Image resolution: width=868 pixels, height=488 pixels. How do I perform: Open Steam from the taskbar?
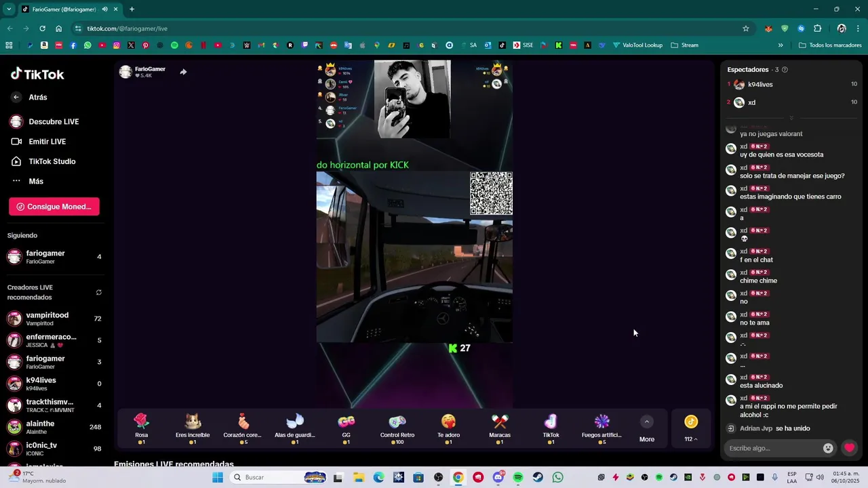click(538, 477)
